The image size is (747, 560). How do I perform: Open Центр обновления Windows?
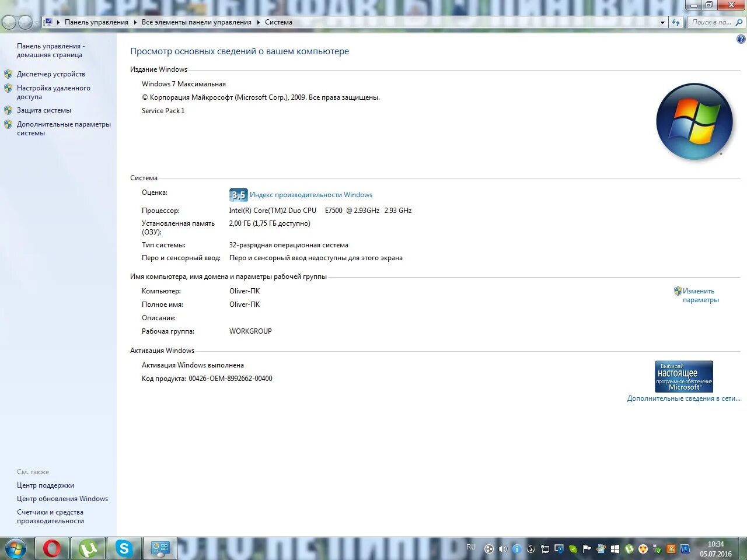[62, 499]
